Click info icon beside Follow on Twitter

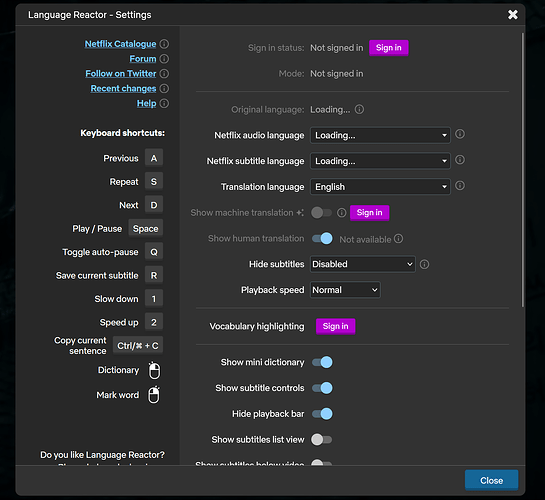[164, 74]
